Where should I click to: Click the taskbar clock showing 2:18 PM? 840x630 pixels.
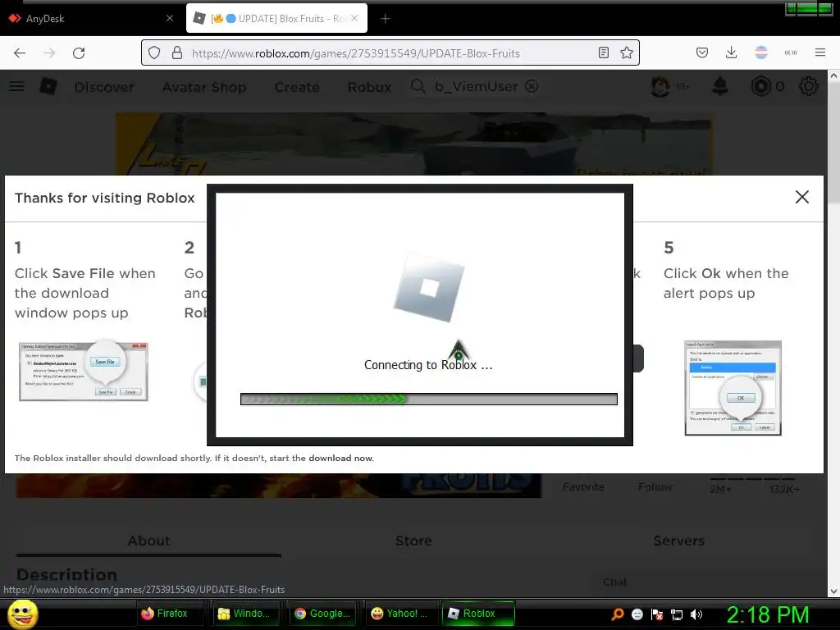768,614
